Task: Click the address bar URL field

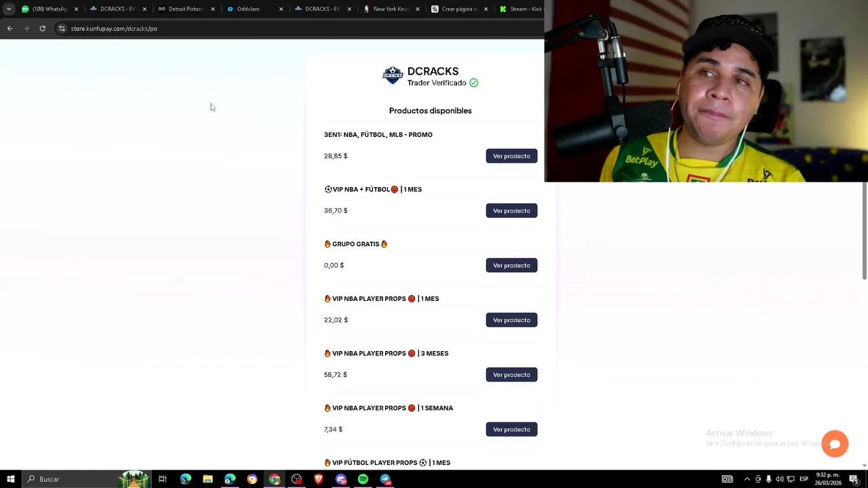Action: coord(298,28)
